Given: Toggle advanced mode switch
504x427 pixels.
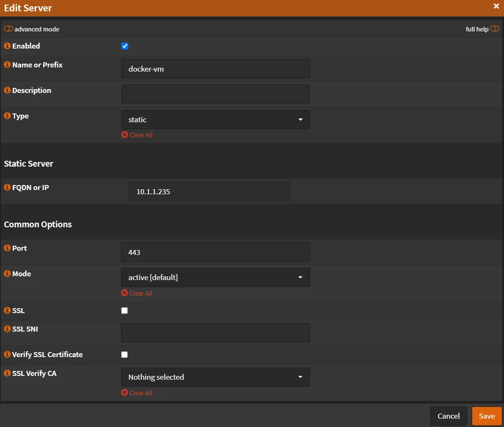Looking at the screenshot, I should (x=8, y=29).
